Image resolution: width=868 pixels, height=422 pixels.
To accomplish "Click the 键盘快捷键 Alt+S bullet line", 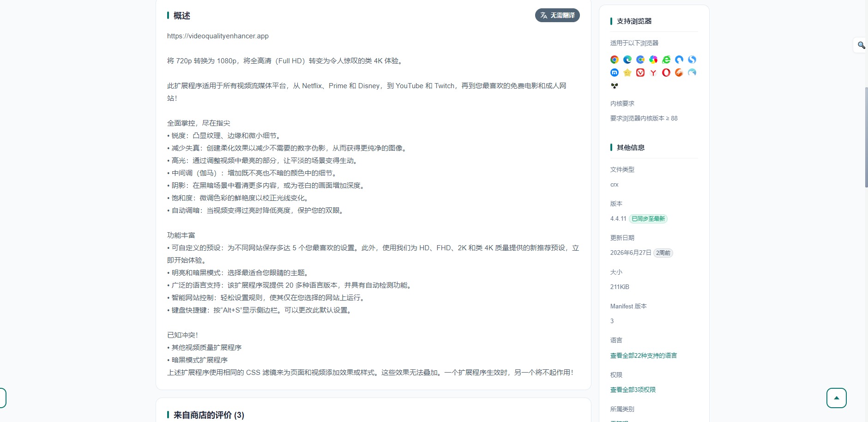I will pos(260,310).
